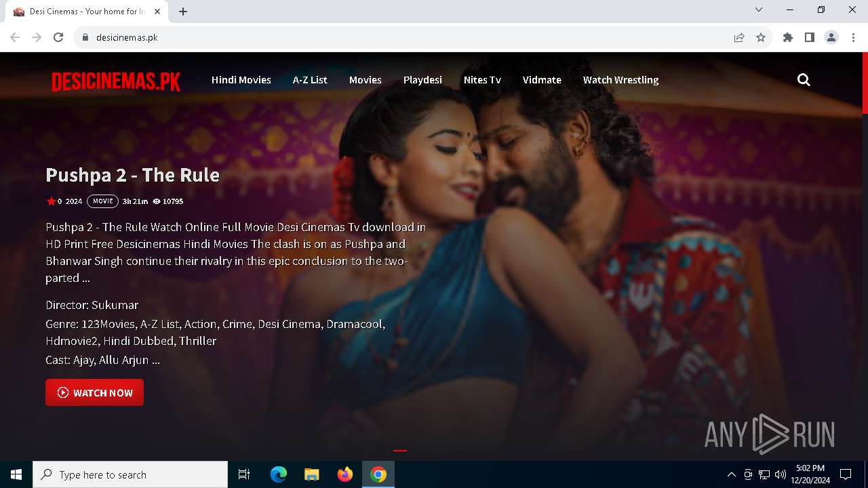This screenshot has height=488, width=868.
Task: Open Task View on the taskbar
Action: (244, 474)
